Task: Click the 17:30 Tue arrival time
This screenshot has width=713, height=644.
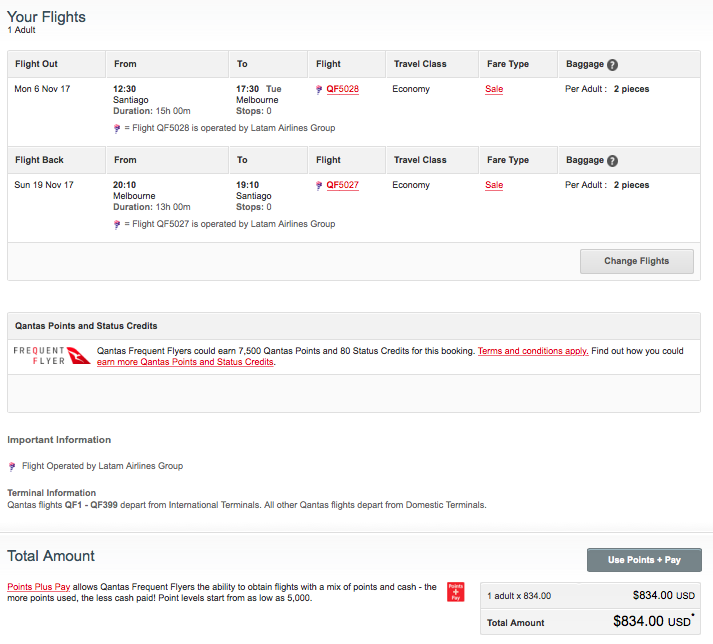Action: 259,89
